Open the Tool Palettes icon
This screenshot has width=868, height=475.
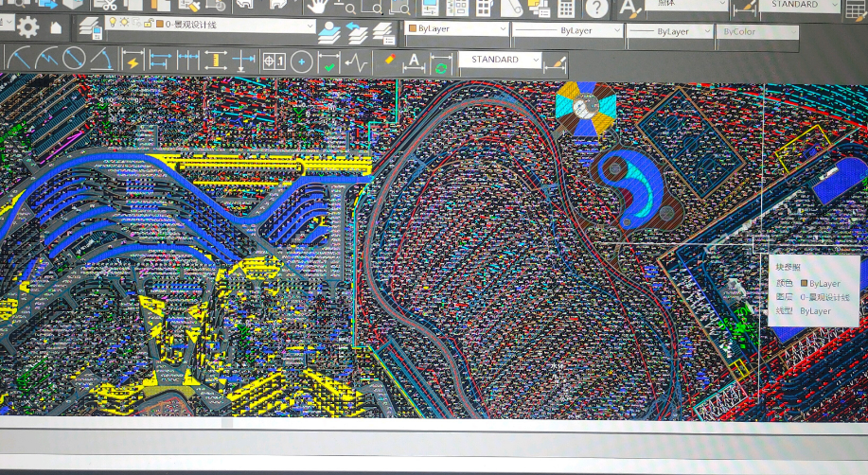coord(485,8)
